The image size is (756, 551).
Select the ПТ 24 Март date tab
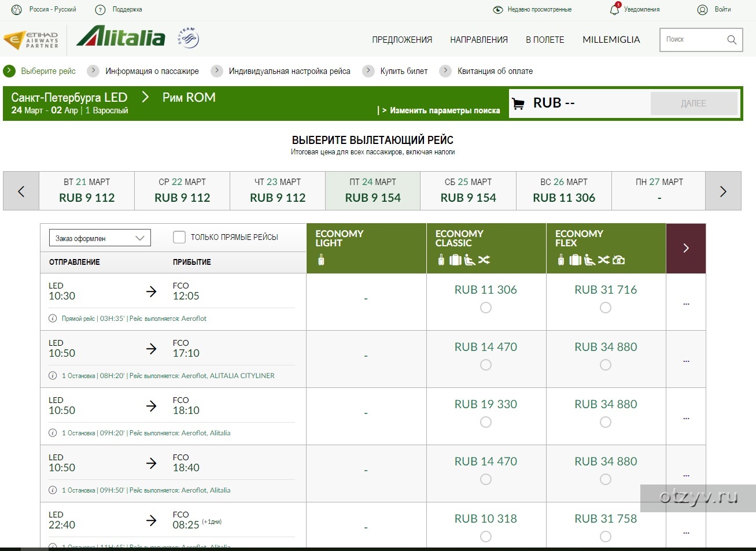pyautogui.click(x=373, y=191)
